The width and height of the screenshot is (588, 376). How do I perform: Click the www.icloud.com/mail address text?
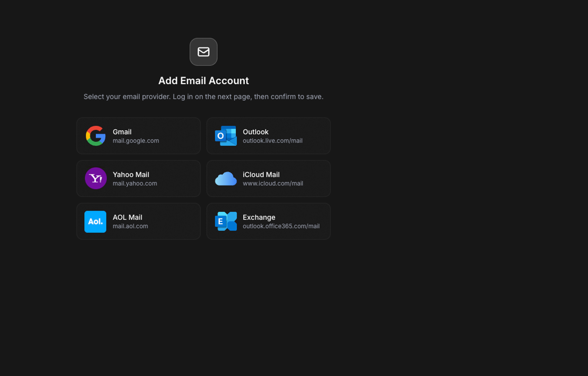point(273,183)
